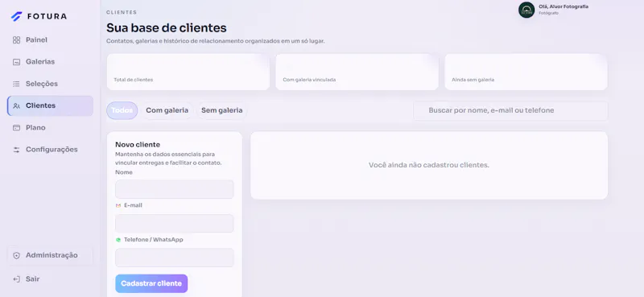The width and height of the screenshot is (644, 297).
Task: Click the Plano card icon
Action: tap(16, 128)
